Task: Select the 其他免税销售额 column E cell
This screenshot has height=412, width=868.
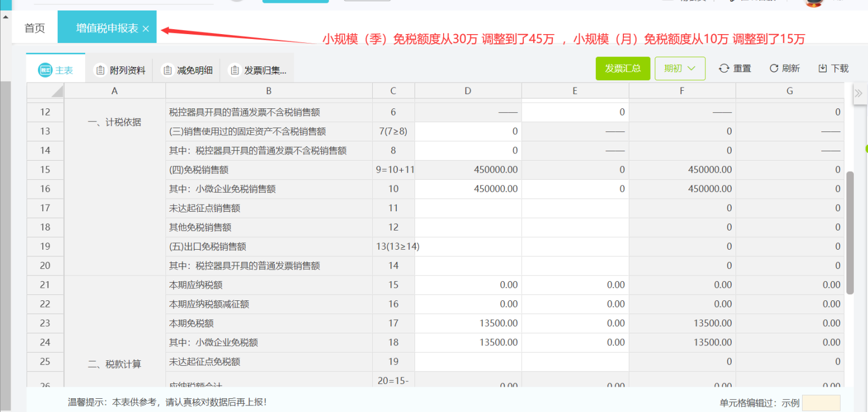Action: [x=574, y=227]
